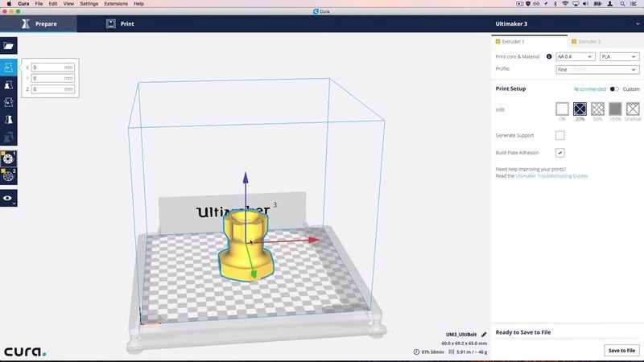
Task: Select the Mirror tool in left toolbar
Action: 9,120
